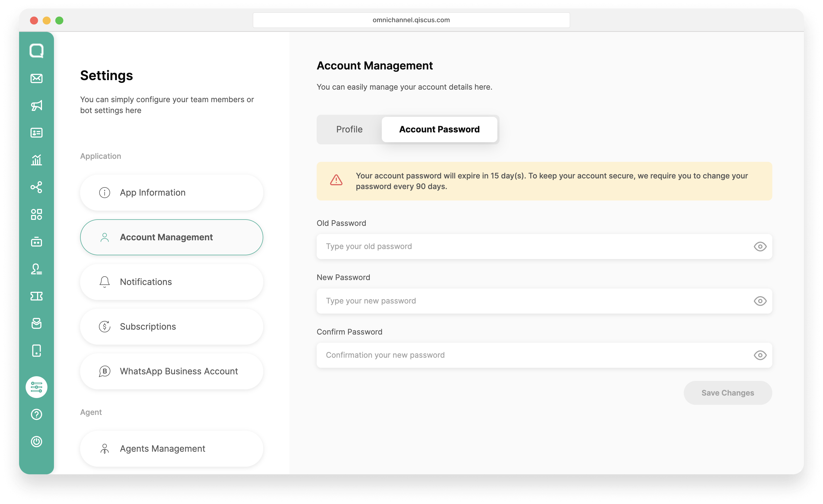
Task: Click the password expiry warning message text
Action: (552, 181)
